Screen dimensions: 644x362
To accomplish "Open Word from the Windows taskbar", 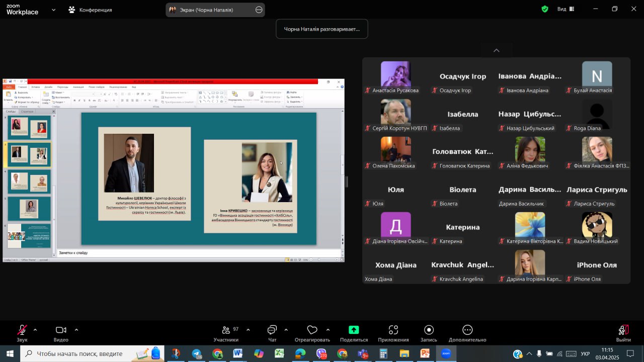I will click(x=237, y=353).
